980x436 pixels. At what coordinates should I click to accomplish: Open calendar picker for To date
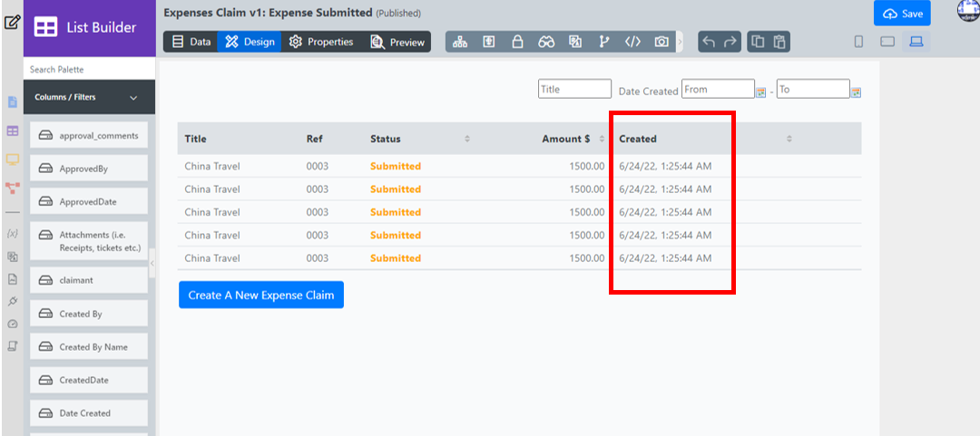(856, 91)
